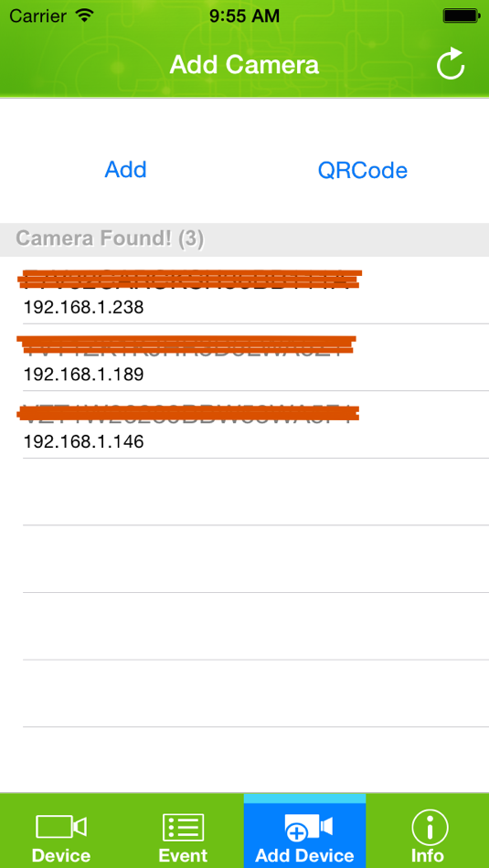Switch to the Event tab label
Viewport: 489px width, 868px height.
tap(183, 855)
